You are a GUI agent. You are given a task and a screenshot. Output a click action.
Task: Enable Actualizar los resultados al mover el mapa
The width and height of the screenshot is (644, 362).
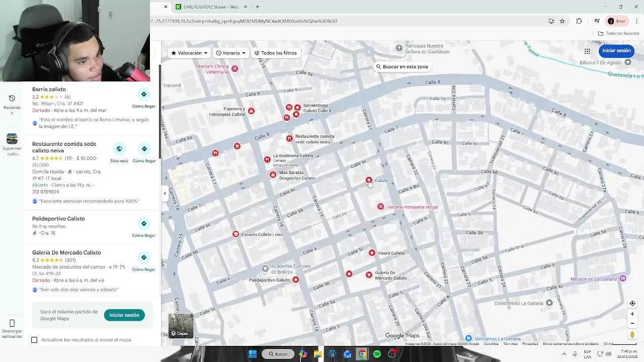[34, 340]
